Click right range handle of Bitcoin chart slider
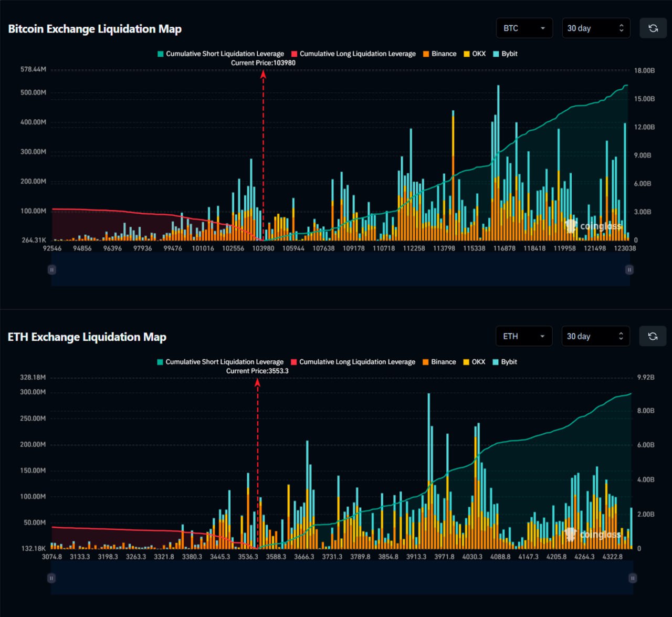This screenshot has width=672, height=617. point(629,269)
